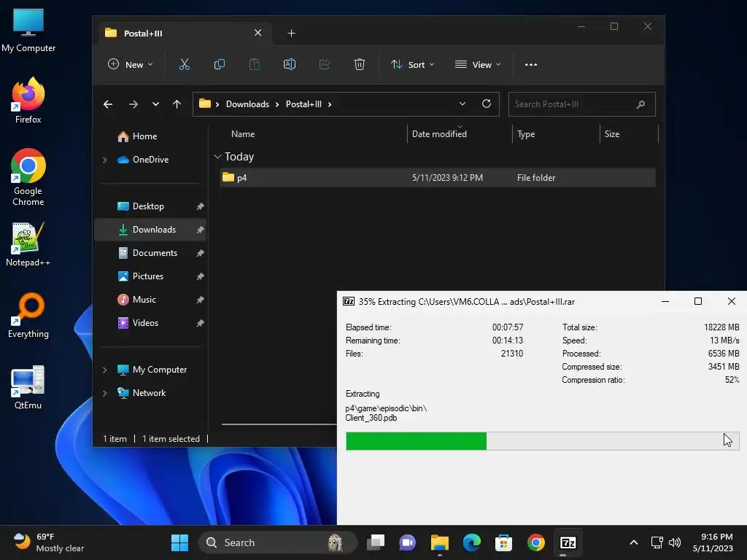Open the Windows Start menu

179,542
